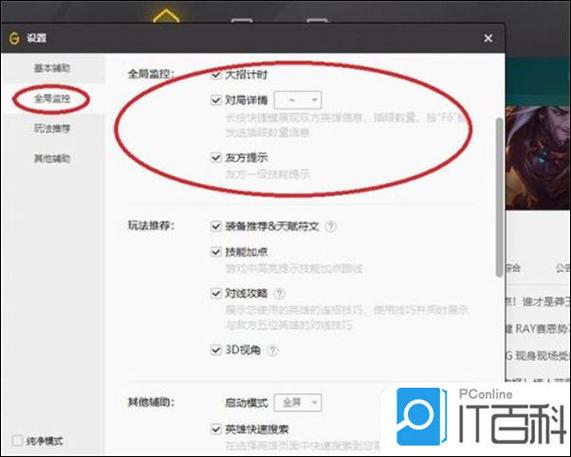Open the 其他辅助 sidebar item
Viewport: 571px width, 457px height.
click(52, 158)
